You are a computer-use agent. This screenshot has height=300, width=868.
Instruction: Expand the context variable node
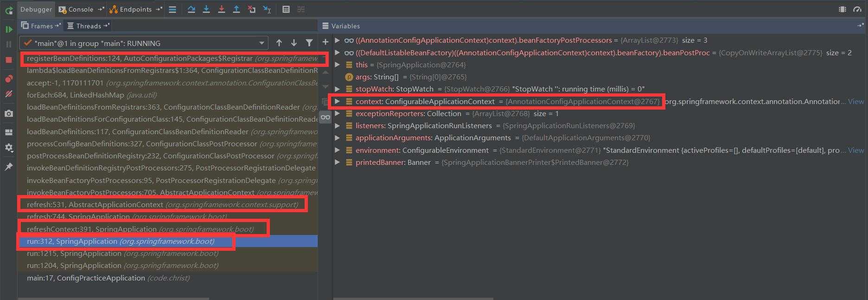point(338,101)
